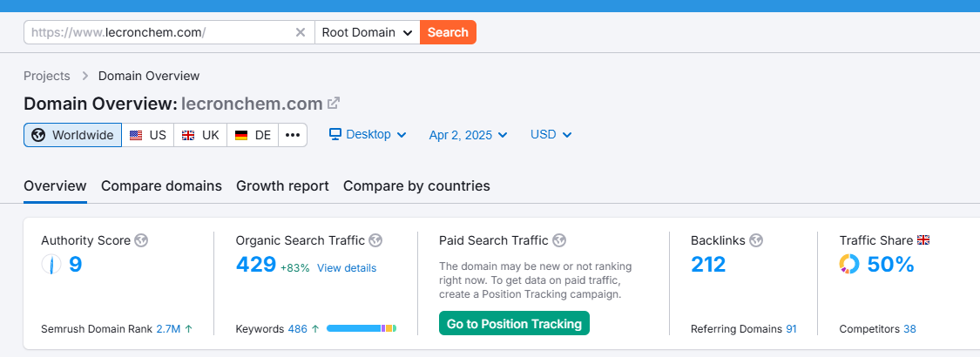Switch to the US database

[x=148, y=135]
